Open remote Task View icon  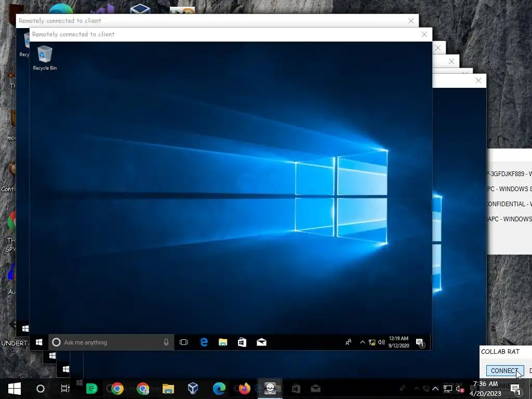(x=183, y=342)
